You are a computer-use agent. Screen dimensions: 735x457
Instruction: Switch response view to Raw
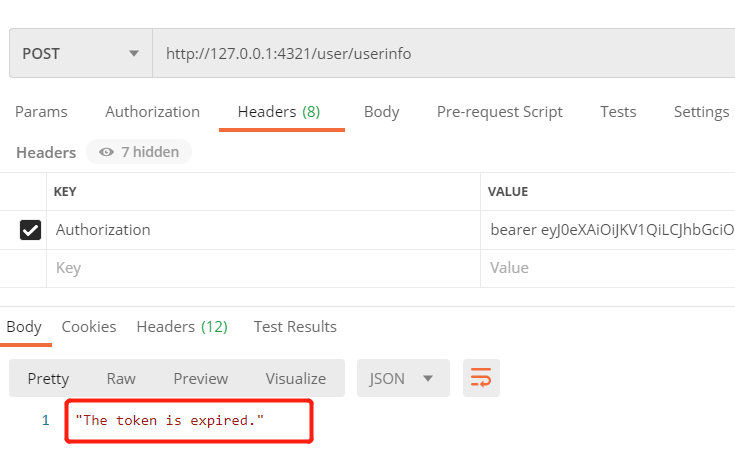click(121, 378)
